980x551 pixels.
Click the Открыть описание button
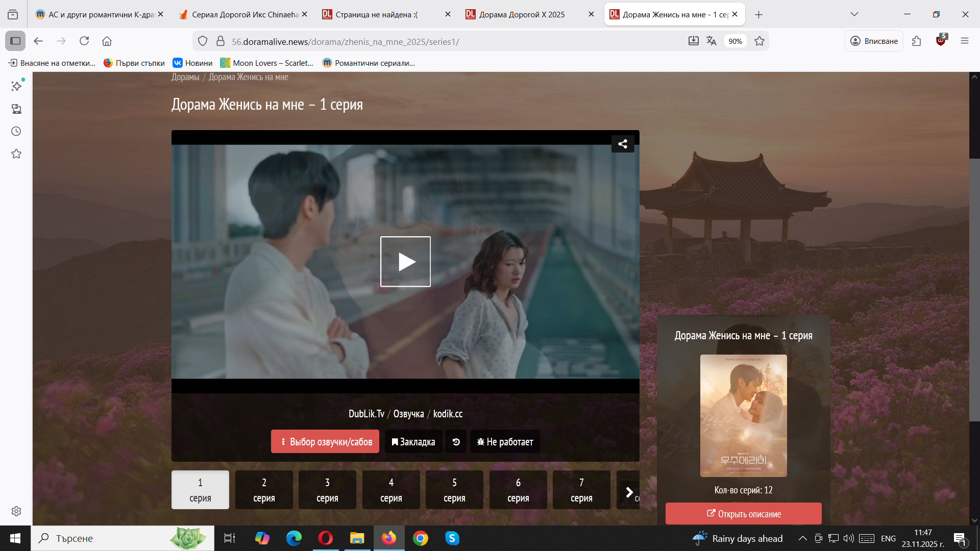click(743, 514)
